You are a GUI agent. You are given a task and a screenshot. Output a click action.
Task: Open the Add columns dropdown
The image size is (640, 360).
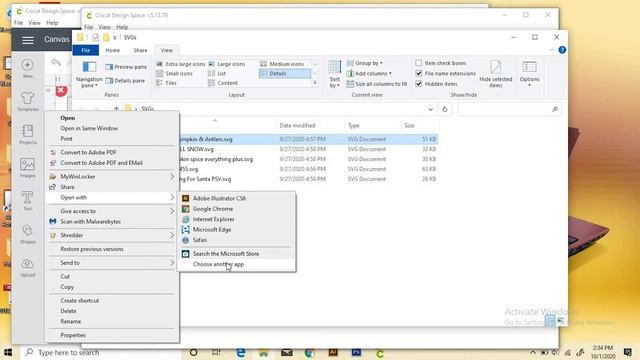[369, 73]
